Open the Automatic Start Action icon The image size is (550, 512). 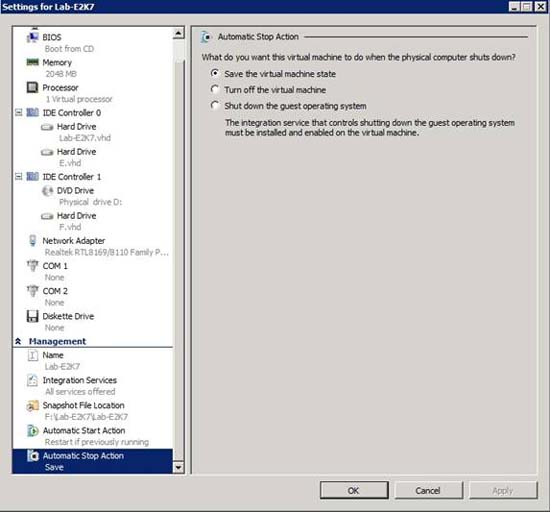[x=33, y=431]
